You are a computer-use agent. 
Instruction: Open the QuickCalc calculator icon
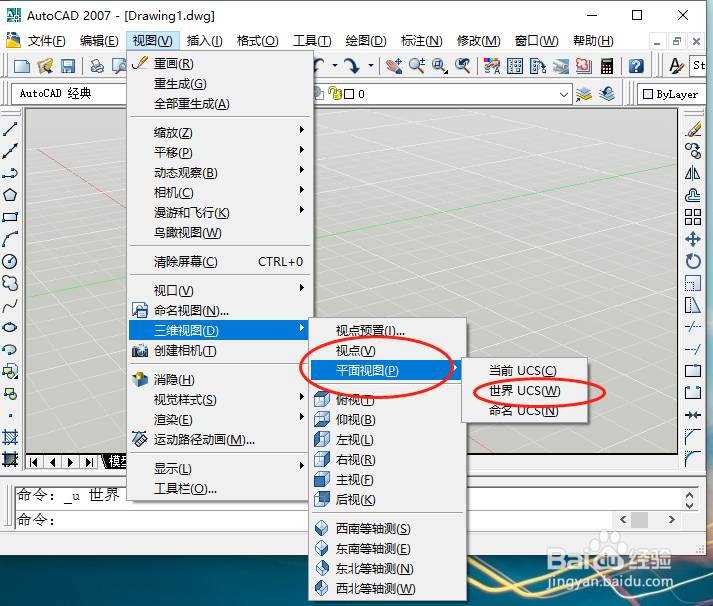pyautogui.click(x=607, y=66)
